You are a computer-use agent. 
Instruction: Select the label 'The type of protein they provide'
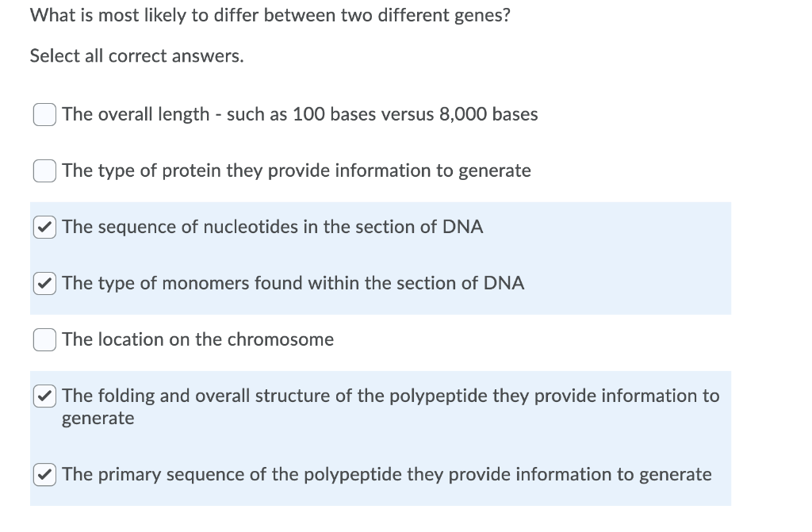[197, 171]
